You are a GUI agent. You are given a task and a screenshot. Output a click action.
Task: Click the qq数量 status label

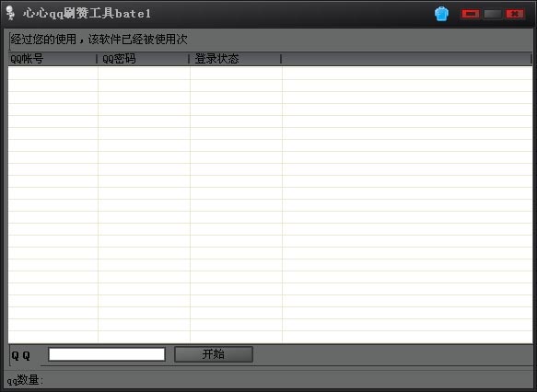[25, 380]
